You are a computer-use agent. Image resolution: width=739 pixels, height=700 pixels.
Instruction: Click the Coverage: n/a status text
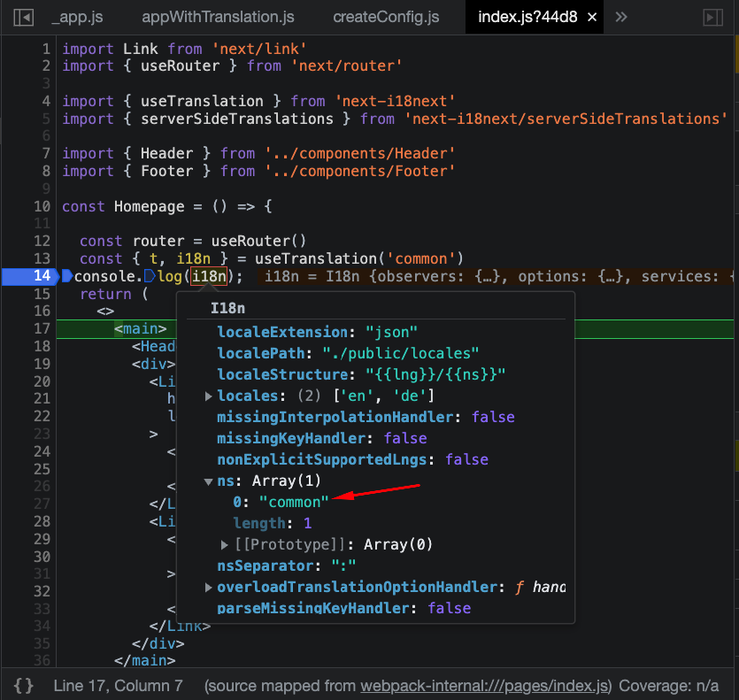(669, 686)
